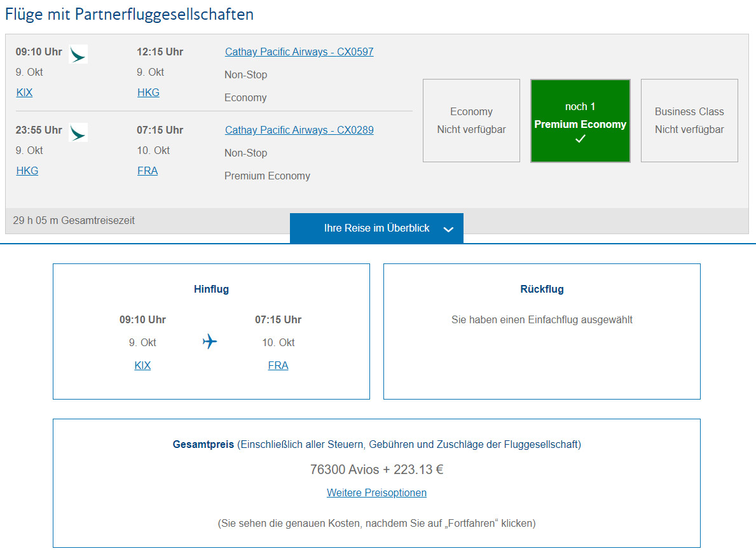
Task: Expand the Ihre Reise im Überblick chevron
Action: [x=448, y=229]
